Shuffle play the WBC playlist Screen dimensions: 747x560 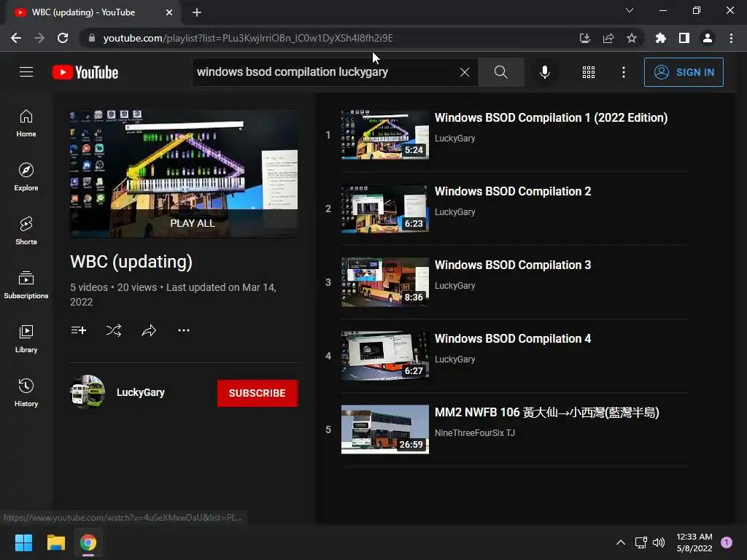point(113,330)
